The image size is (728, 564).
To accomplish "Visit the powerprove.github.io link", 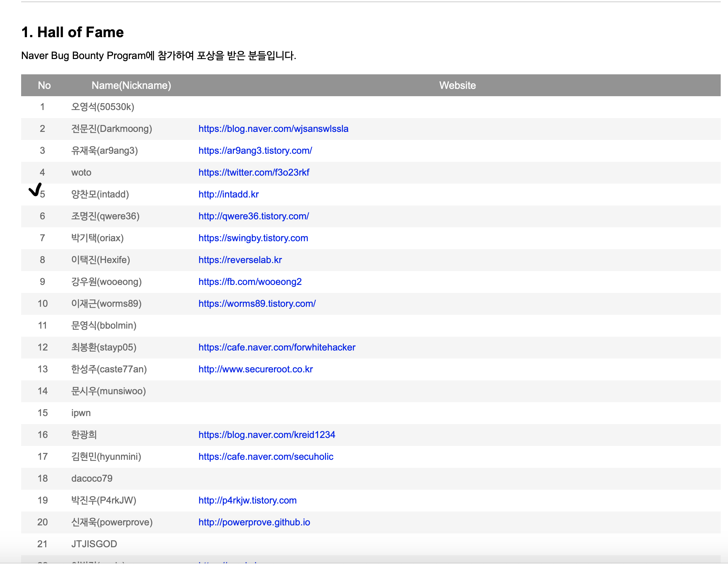I will [x=254, y=522].
